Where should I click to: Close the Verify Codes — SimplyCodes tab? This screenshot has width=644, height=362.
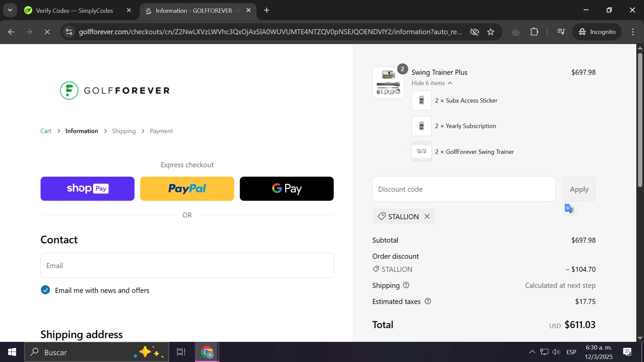coord(129,10)
